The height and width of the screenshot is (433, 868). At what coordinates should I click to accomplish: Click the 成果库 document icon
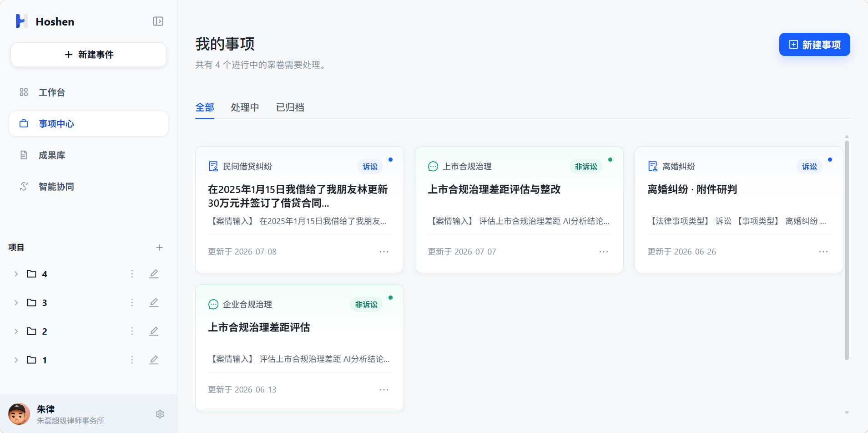[24, 155]
